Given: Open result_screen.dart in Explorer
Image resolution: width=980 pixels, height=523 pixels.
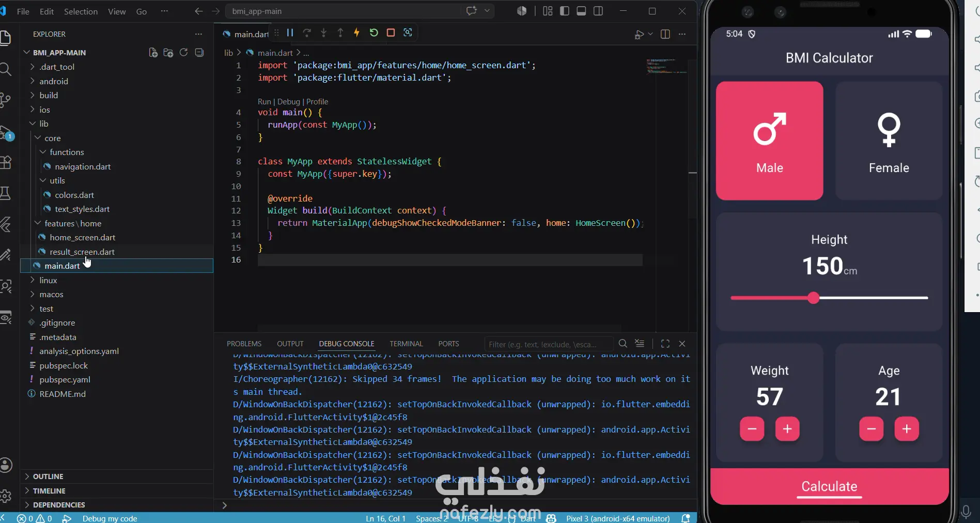Looking at the screenshot, I should coord(82,252).
